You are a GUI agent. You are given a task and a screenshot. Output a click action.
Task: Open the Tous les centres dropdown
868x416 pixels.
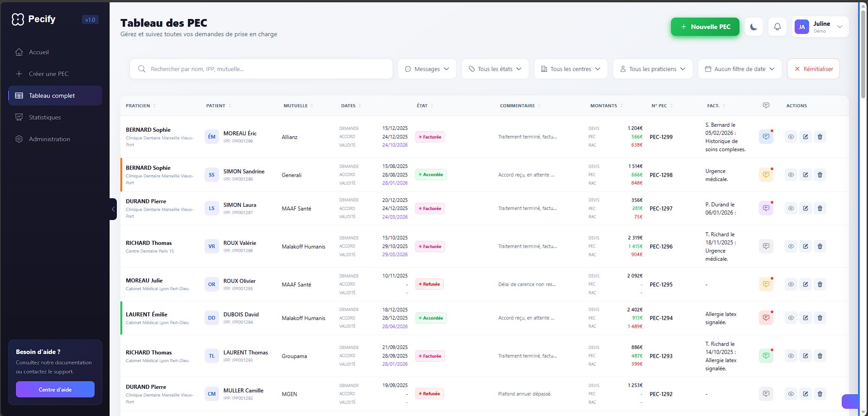[571, 69]
